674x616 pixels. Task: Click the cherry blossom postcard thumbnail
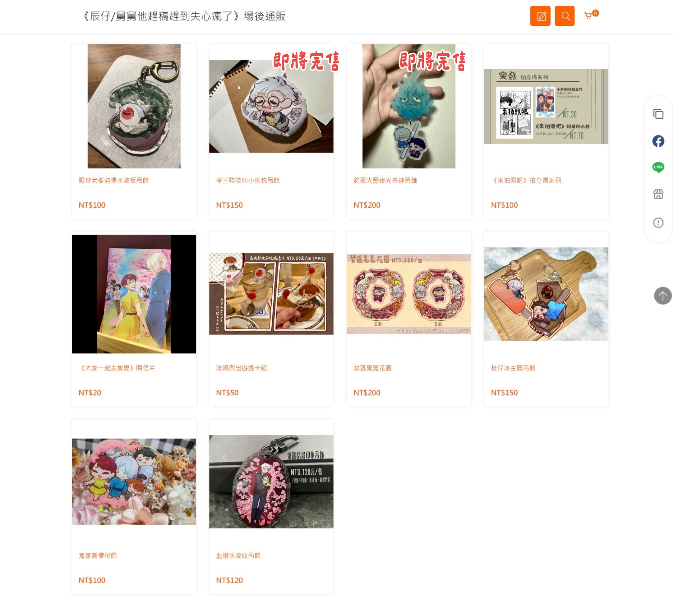coord(134,294)
